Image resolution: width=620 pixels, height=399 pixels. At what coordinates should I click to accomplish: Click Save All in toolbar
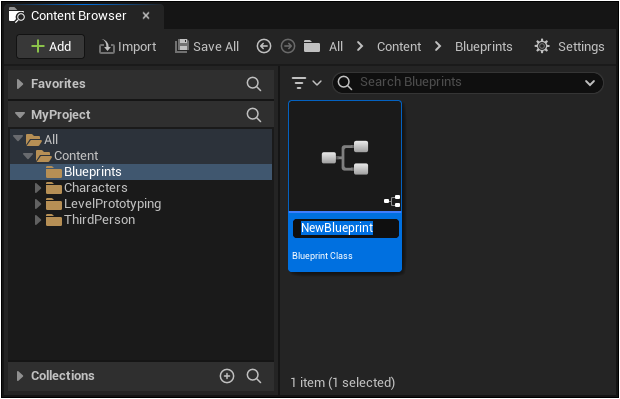pos(207,47)
